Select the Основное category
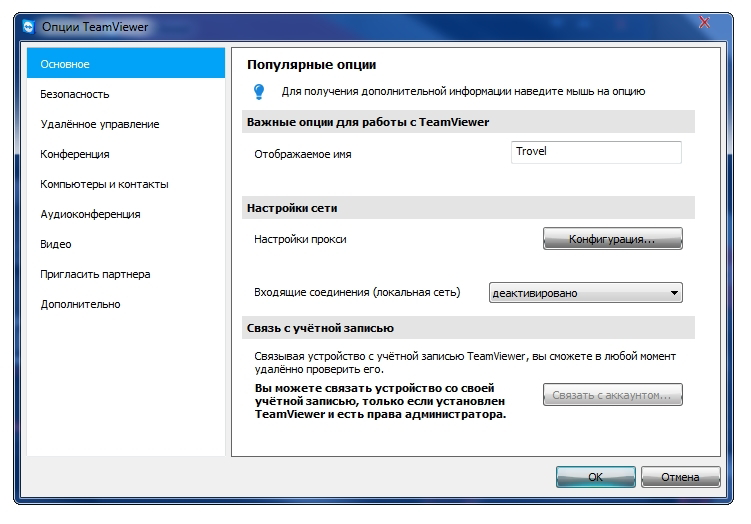This screenshot has height=524, width=751. 126,63
